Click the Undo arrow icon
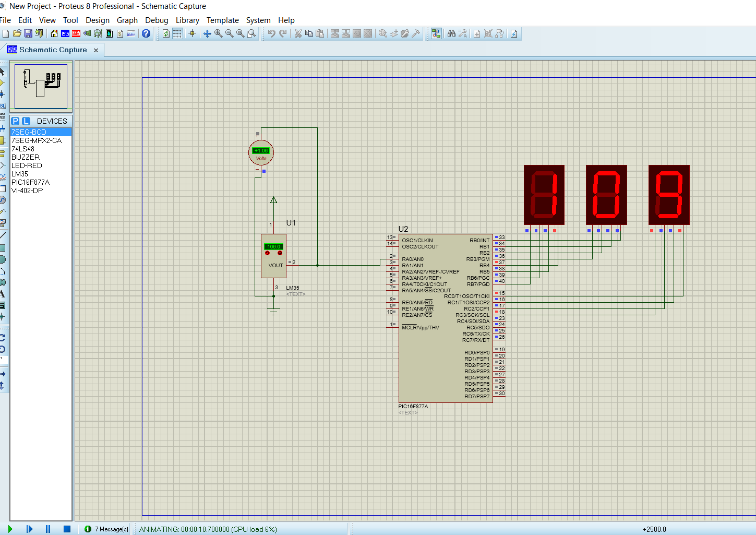The image size is (756, 535). point(271,33)
